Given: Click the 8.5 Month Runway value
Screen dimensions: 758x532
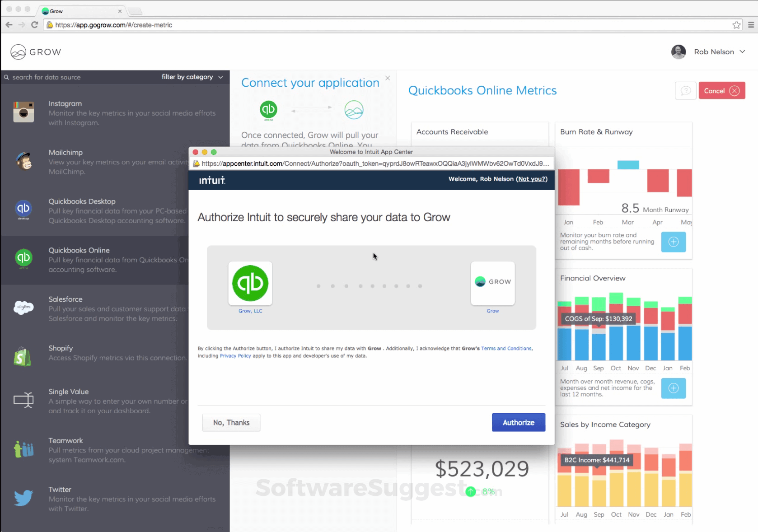Looking at the screenshot, I should (x=655, y=208).
